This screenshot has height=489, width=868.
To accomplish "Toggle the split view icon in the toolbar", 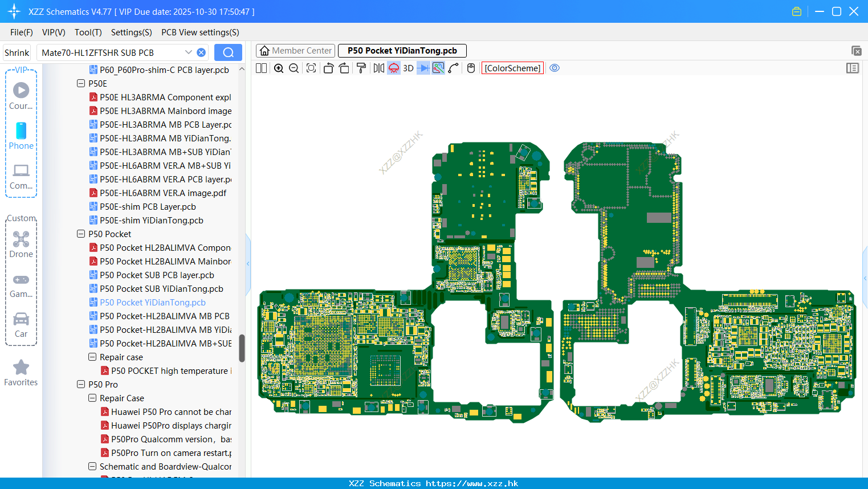I will click(x=262, y=68).
